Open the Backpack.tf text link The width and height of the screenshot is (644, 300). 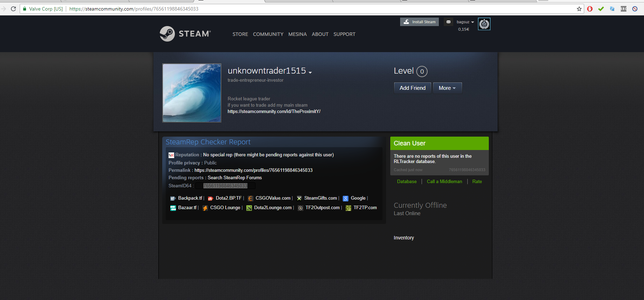click(x=190, y=198)
